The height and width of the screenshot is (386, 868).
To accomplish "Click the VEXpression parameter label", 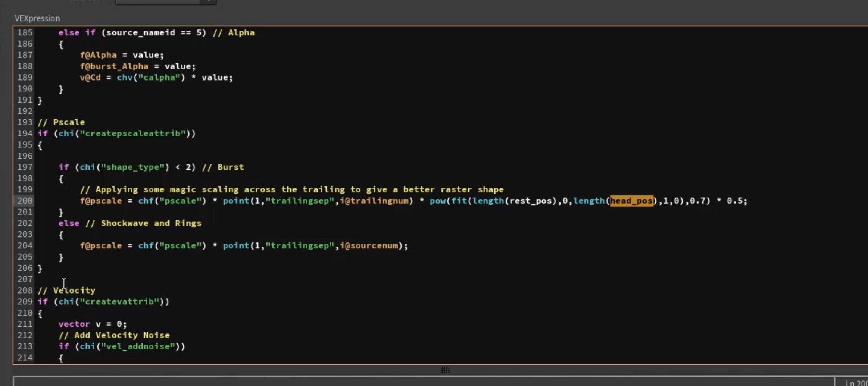I will [x=37, y=18].
